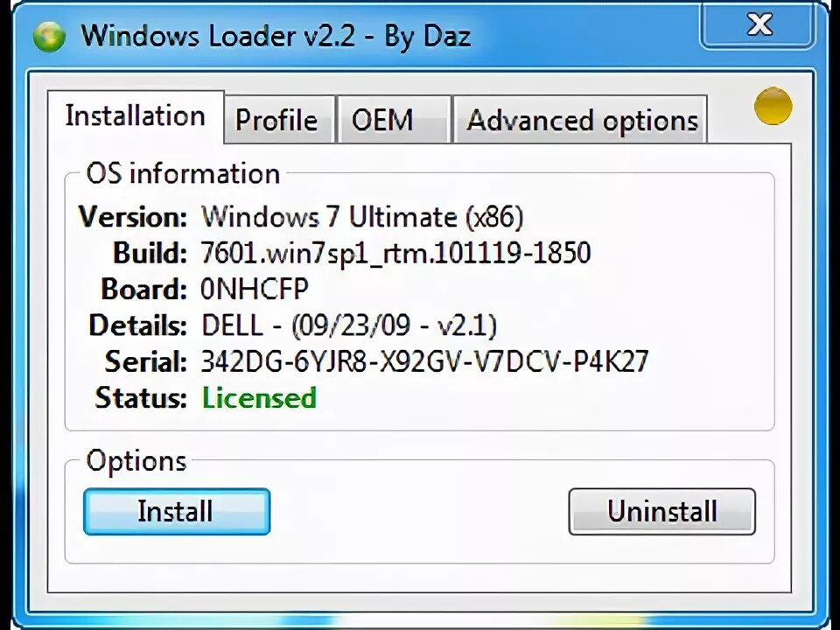Viewport: 840px width, 630px height.
Task: Click the window title Windows Loader v2.2 - By Daz
Action: point(276,37)
